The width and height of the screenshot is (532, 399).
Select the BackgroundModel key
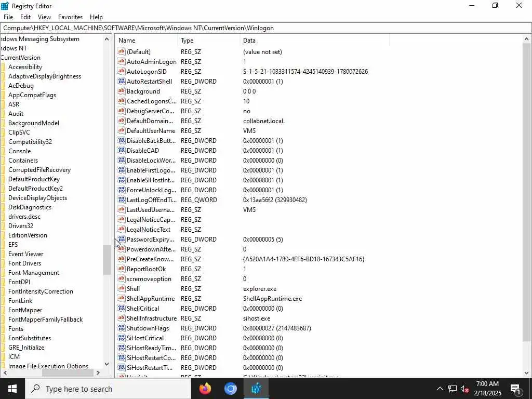[34, 123]
